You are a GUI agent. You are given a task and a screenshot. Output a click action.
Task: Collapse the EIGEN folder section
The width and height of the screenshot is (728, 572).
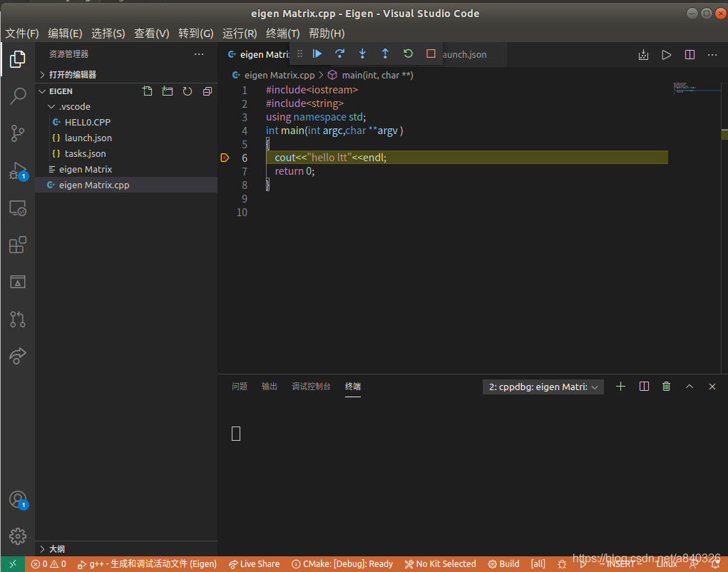point(42,91)
